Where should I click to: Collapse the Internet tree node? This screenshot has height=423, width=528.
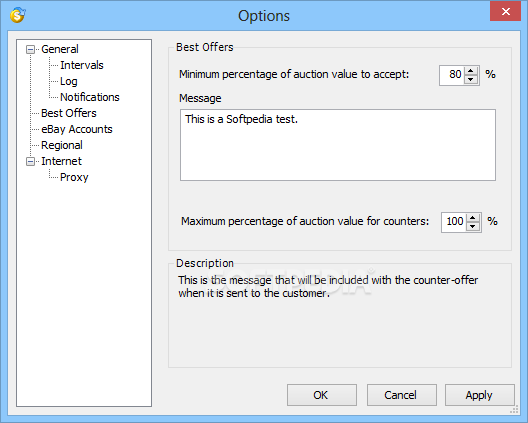coord(30,162)
